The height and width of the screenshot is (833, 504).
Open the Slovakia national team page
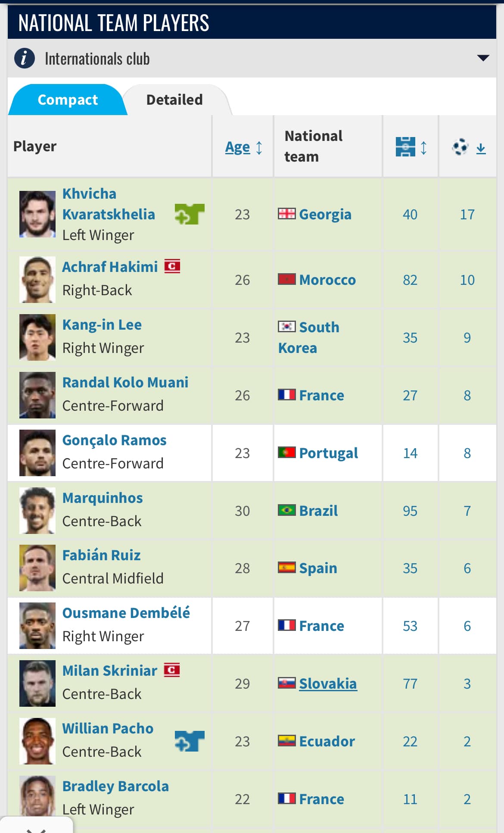(x=327, y=683)
